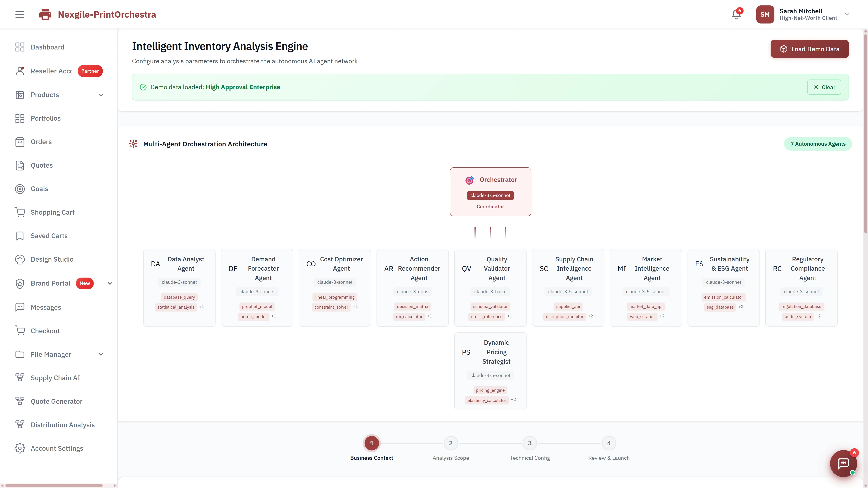This screenshot has width=868, height=488.
Task: Select the Design Studio palette icon
Action: [x=19, y=259]
